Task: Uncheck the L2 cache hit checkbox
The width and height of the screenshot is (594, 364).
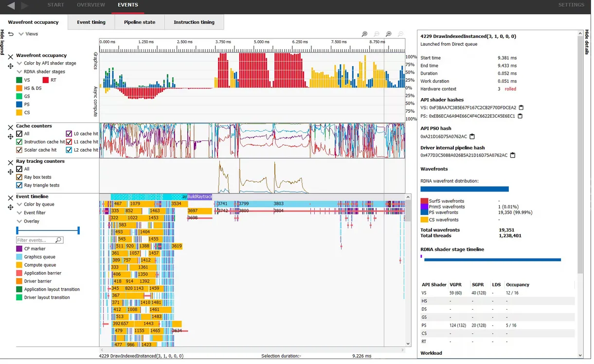Action: [x=69, y=150]
